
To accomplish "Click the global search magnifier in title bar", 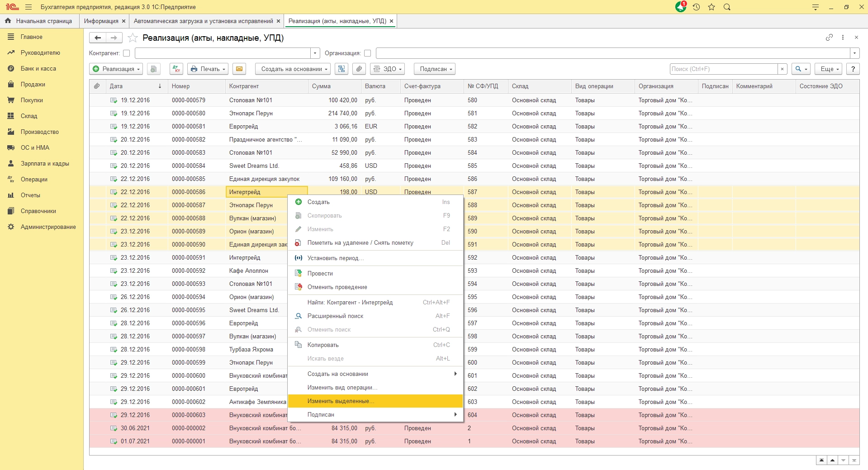I will (727, 7).
